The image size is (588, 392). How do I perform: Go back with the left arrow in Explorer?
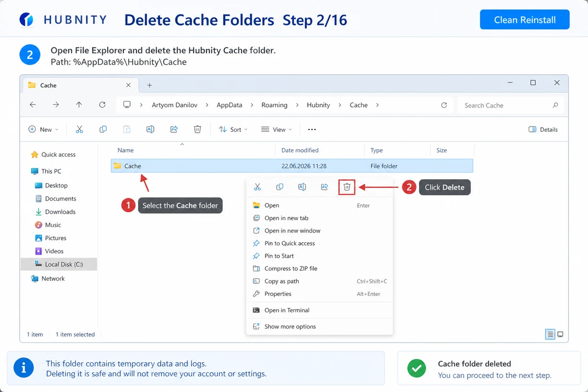click(33, 105)
